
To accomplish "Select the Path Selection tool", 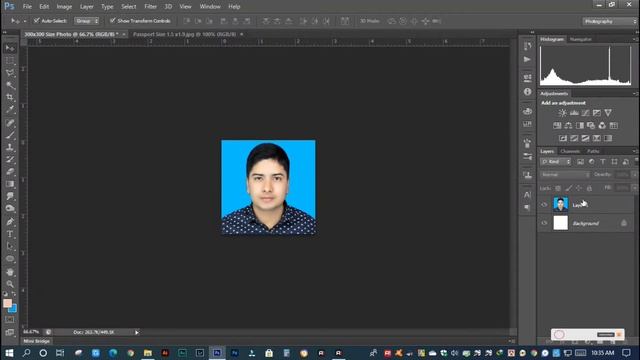I will pyautogui.click(x=10, y=247).
